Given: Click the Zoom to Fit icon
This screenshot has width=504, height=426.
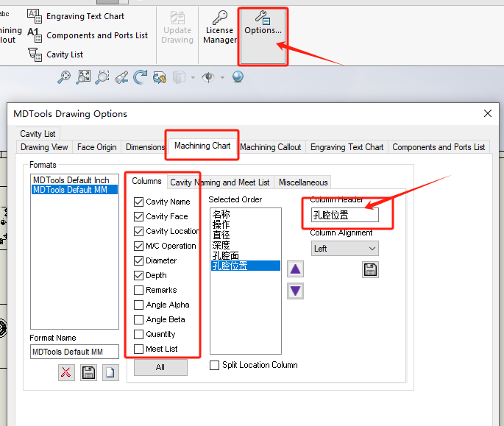Looking at the screenshot, I should [64, 77].
